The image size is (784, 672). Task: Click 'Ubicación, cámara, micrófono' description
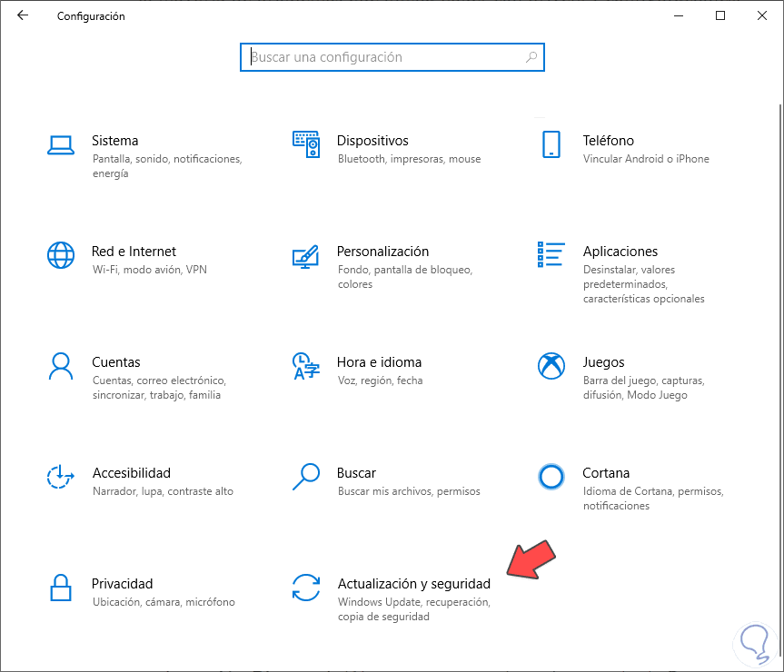164,603
